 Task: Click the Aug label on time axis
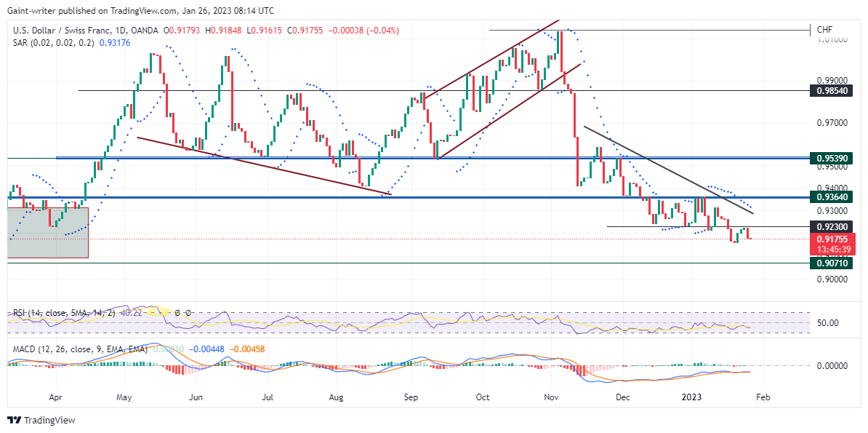pos(336,397)
